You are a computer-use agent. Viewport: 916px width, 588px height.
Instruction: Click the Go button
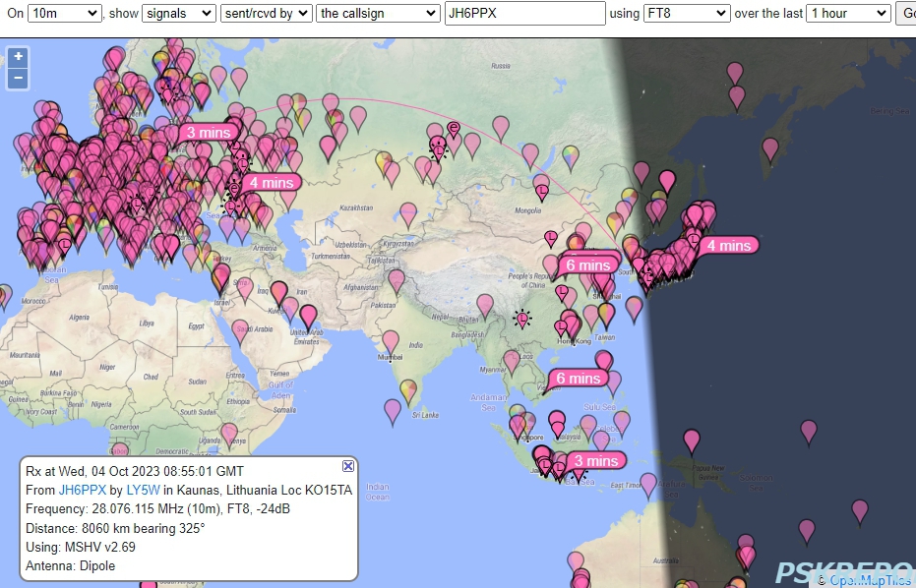(x=906, y=13)
